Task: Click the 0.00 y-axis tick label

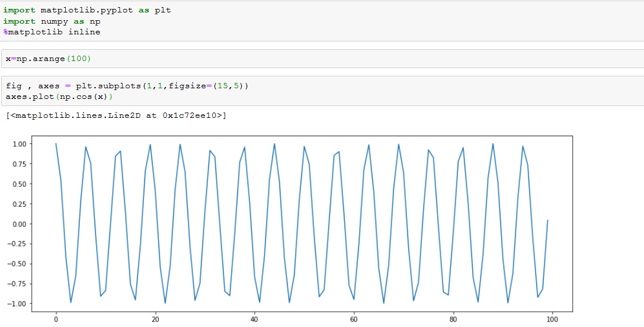Action: coord(20,224)
